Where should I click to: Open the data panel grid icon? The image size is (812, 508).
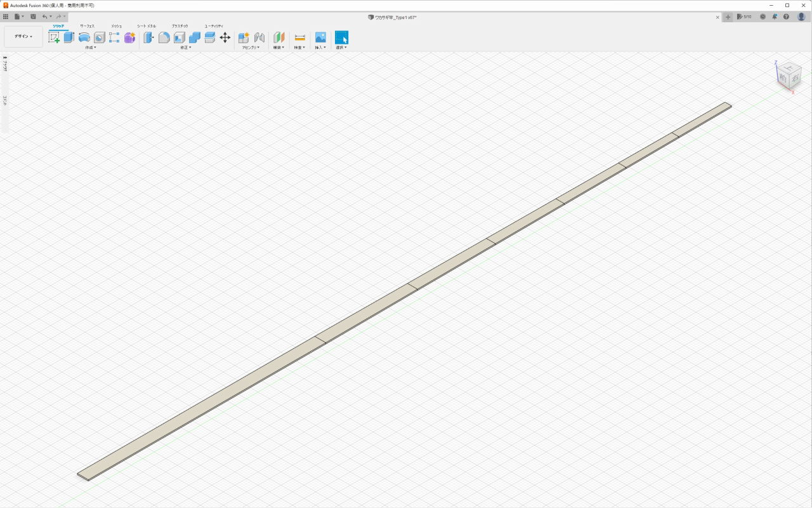[6, 17]
